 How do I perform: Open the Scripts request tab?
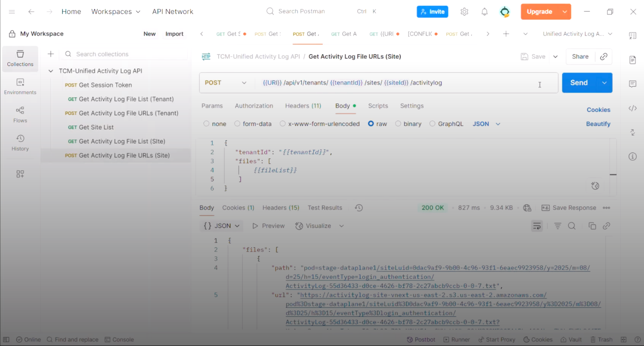[378, 106]
